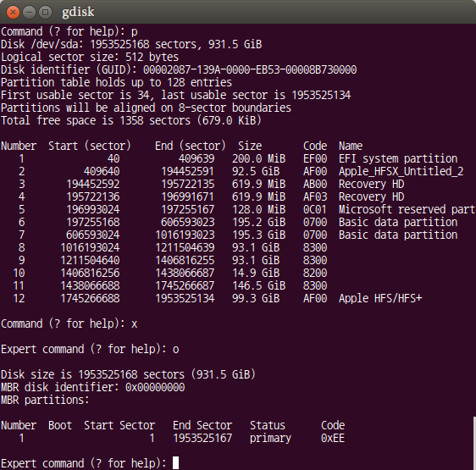Click end sector 194452591
Screen dimensions: 476x470
tap(188, 172)
